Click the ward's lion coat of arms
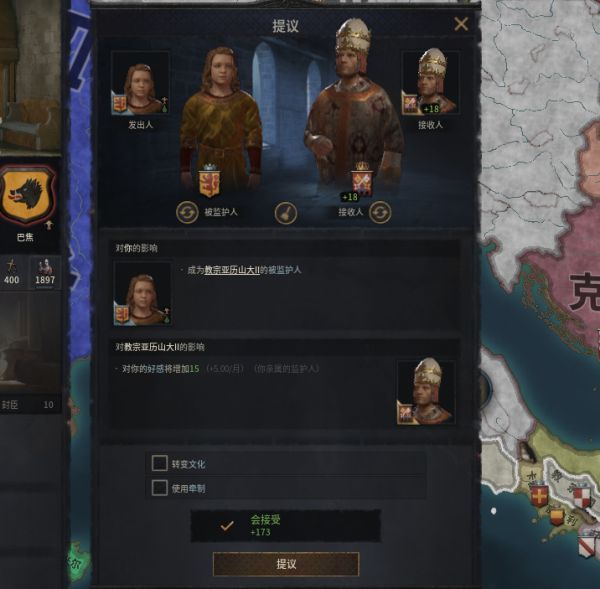The width and height of the screenshot is (600, 589). coord(209,181)
